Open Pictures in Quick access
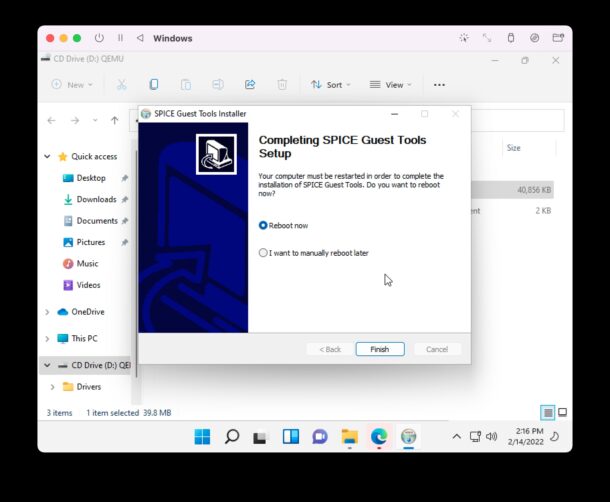Screen dimensions: 610x502 pyautogui.click(x=91, y=242)
